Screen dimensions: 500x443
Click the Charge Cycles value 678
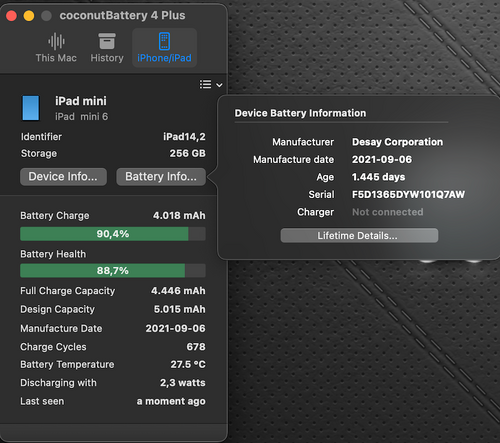(196, 347)
